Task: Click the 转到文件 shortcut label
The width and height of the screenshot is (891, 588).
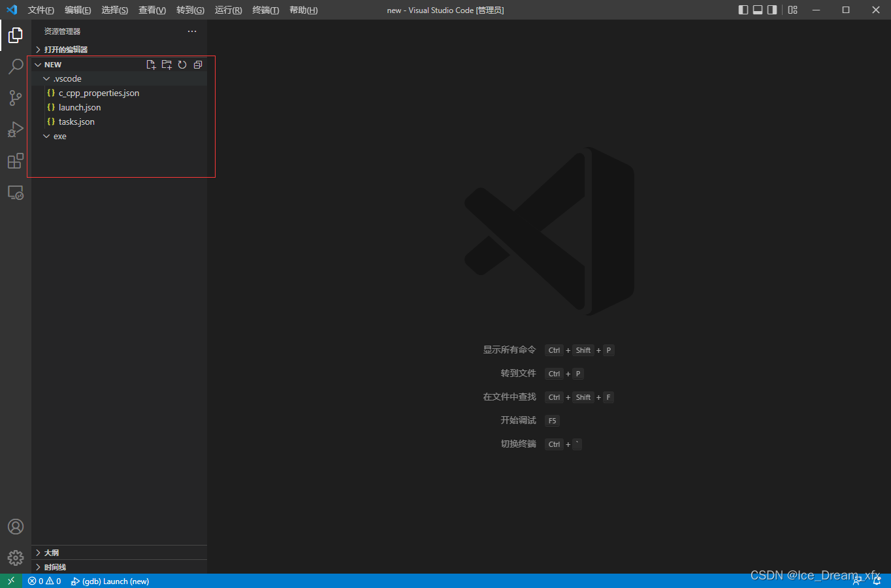Action: click(518, 374)
